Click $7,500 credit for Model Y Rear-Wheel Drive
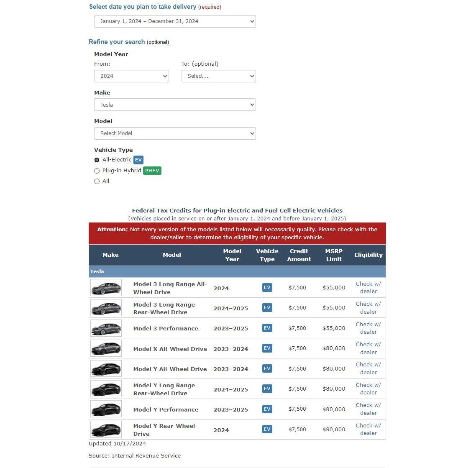 [x=297, y=429]
